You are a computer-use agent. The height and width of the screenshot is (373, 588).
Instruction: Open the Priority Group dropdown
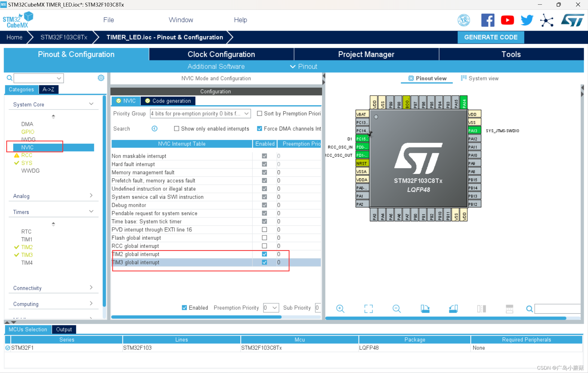click(x=200, y=113)
